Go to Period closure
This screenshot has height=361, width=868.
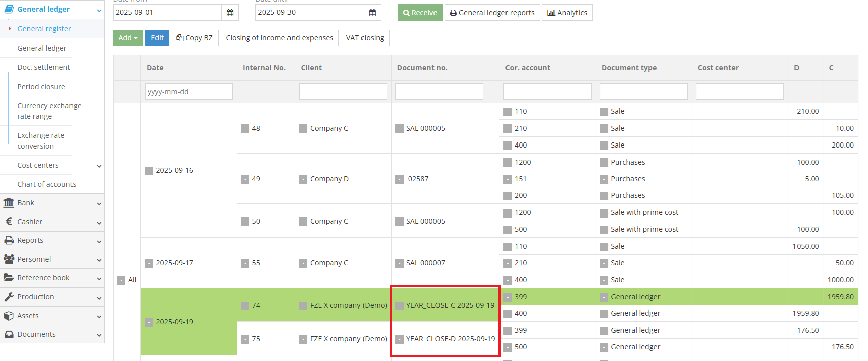pos(41,87)
